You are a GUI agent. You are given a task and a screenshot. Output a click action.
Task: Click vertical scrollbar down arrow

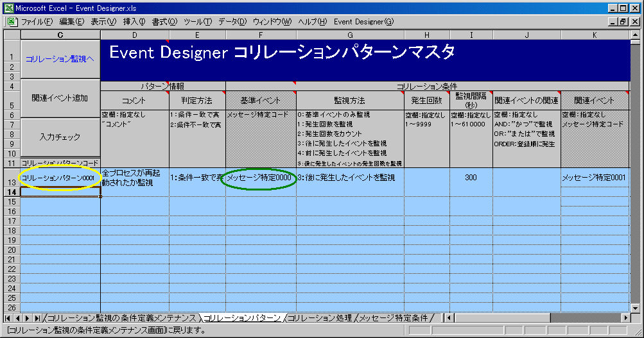[635, 308]
